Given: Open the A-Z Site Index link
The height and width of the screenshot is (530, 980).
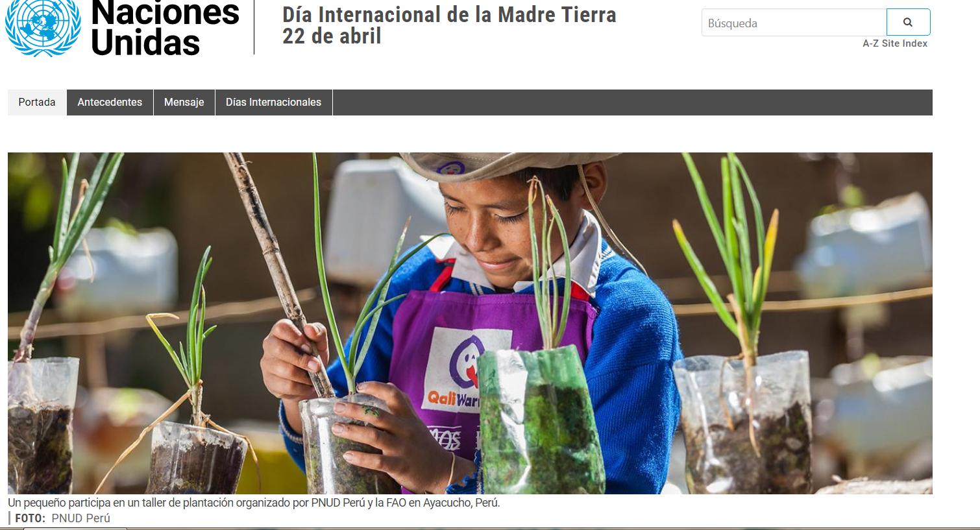Looking at the screenshot, I should (x=895, y=43).
